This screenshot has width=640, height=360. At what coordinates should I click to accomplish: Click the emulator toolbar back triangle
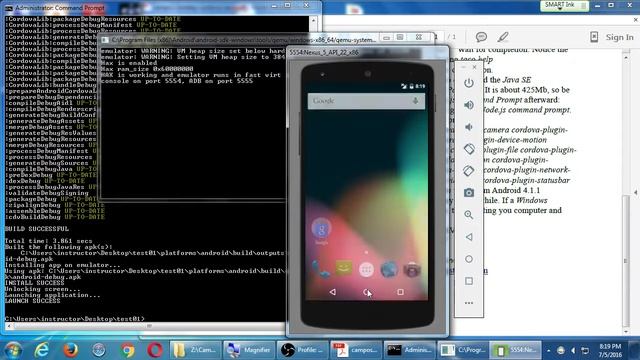469,237
